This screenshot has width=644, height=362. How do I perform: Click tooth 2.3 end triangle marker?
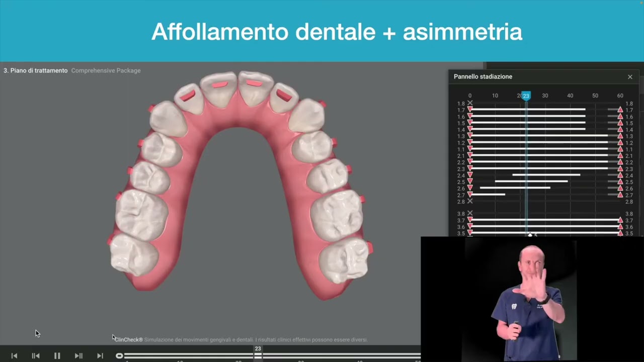click(x=620, y=168)
